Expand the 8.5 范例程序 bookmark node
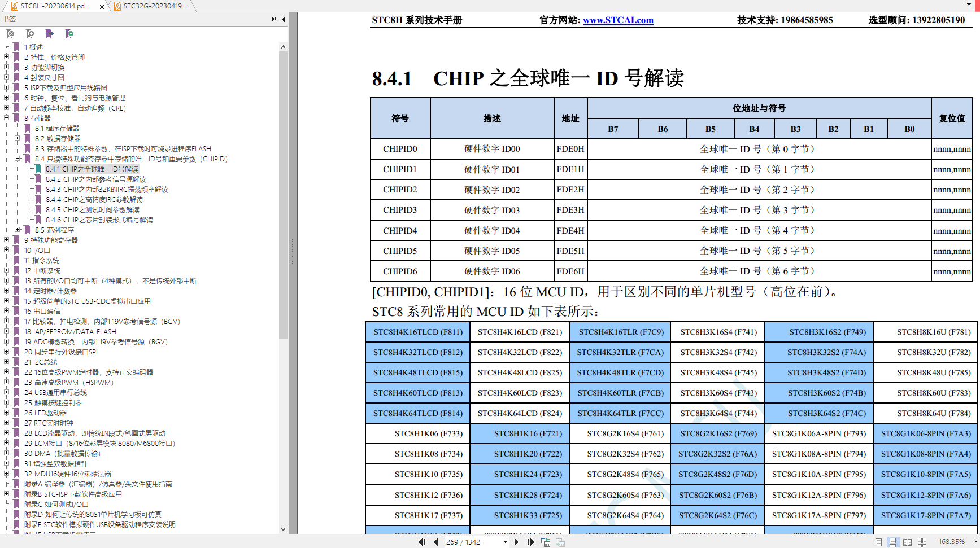The height and width of the screenshot is (548, 980). [x=18, y=230]
